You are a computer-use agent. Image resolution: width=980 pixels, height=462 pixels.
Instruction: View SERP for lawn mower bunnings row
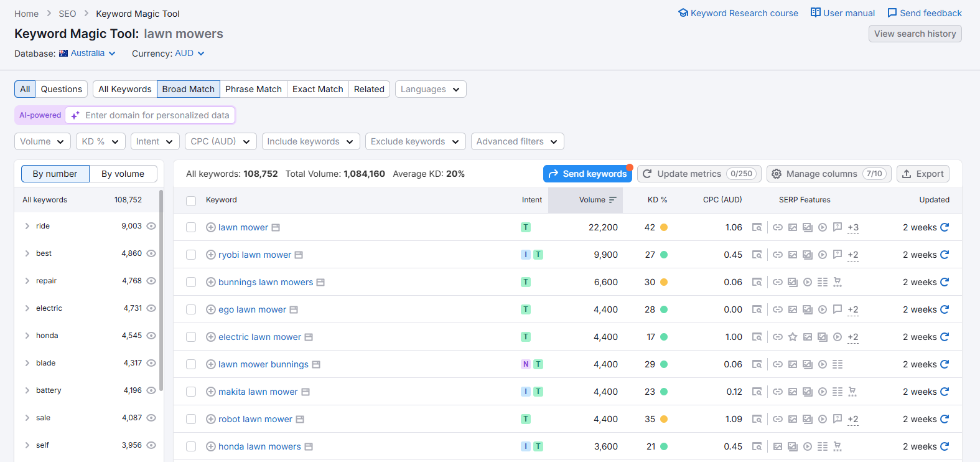pos(757,364)
